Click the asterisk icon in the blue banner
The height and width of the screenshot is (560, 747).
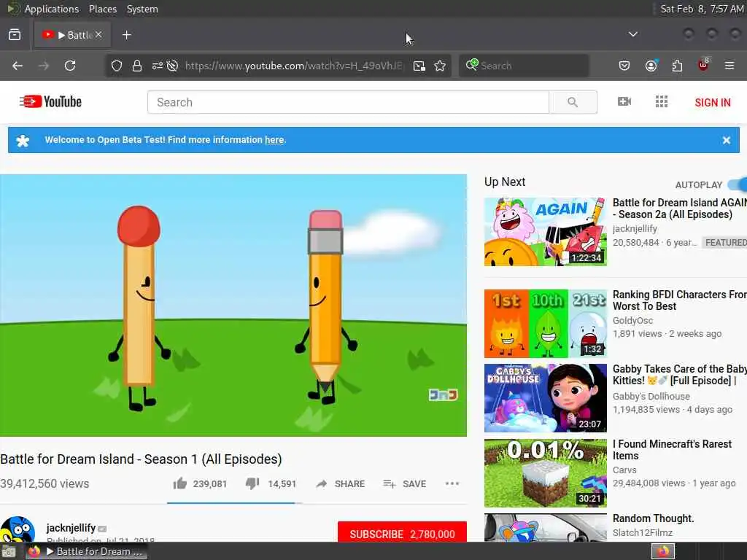click(x=23, y=141)
